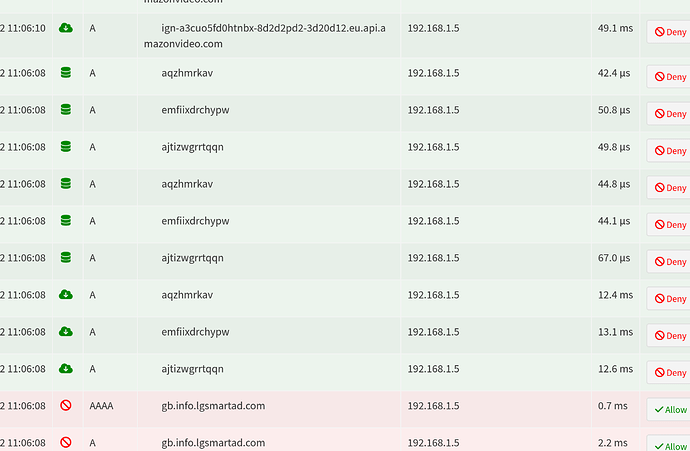Click the ajtizwgrrtqqn domain on the 67.0 µs row
The height and width of the screenshot is (451, 690).
tap(192, 258)
